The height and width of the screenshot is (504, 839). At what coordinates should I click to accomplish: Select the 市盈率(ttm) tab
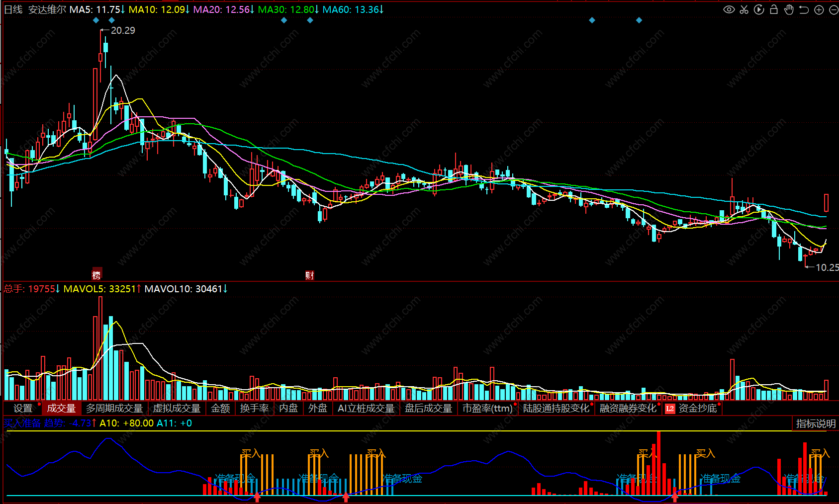[487, 408]
